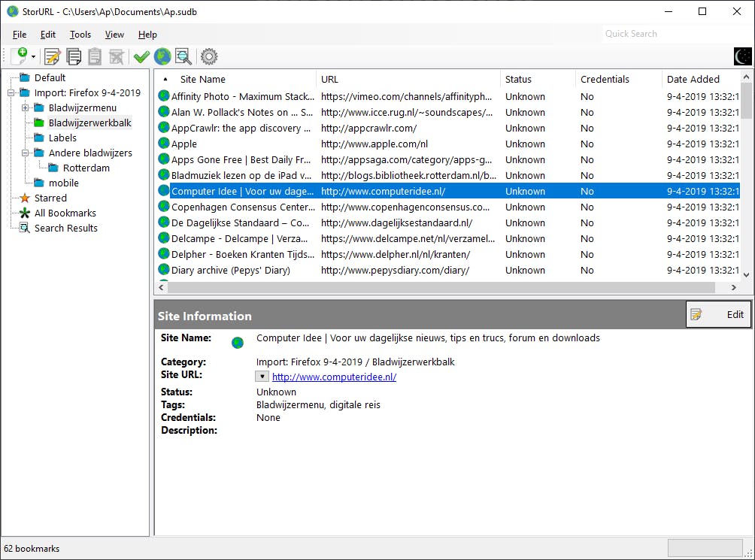Click the magnifier search toolbar icon

point(183,56)
